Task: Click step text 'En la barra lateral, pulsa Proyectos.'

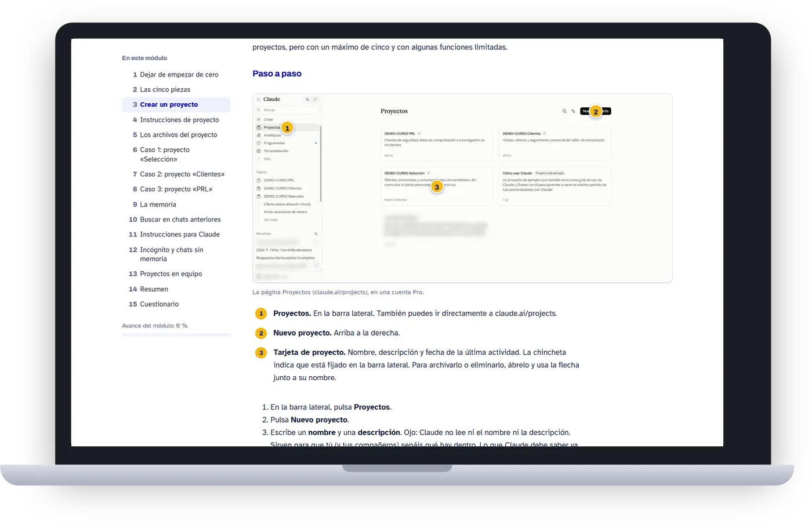Action: (x=331, y=407)
